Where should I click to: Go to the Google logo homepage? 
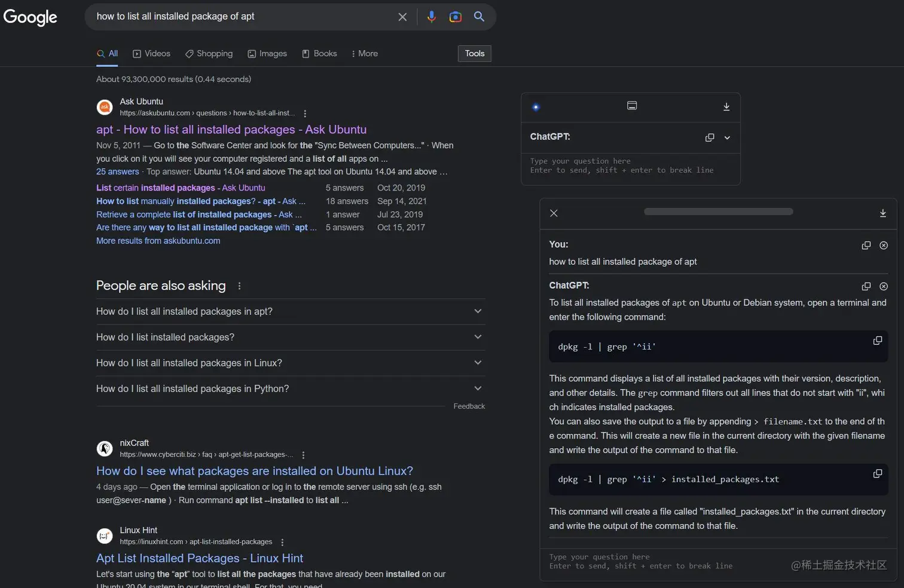tap(30, 17)
